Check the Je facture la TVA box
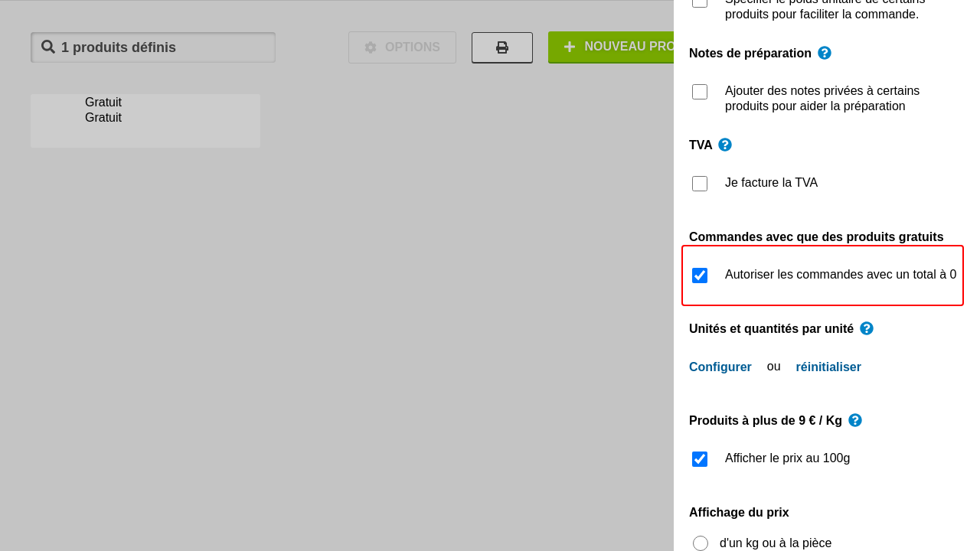980x551 pixels. tap(700, 184)
